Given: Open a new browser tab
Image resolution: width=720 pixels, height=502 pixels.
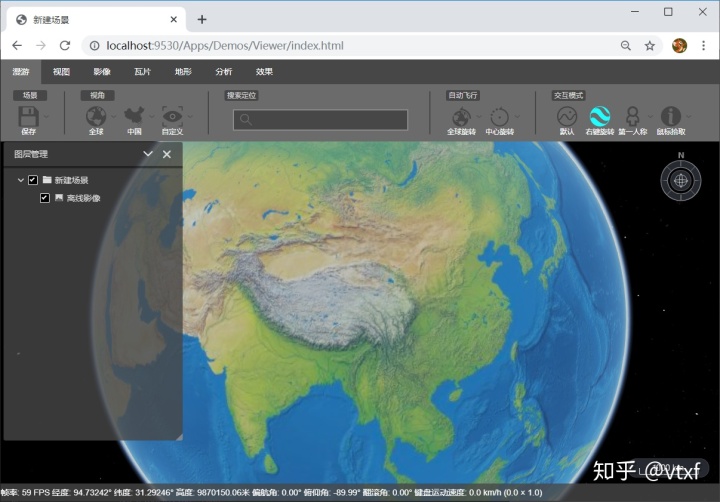Looking at the screenshot, I should (202, 19).
